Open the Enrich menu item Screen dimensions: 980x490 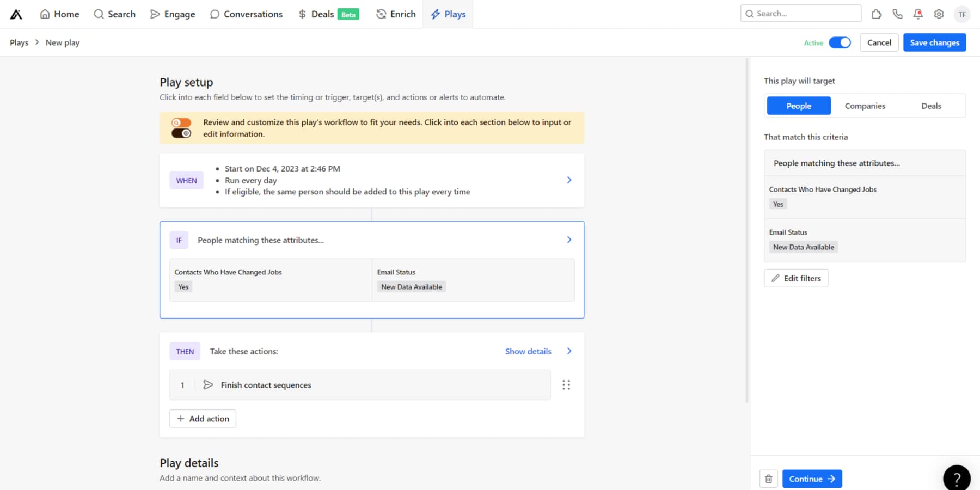[x=396, y=14]
